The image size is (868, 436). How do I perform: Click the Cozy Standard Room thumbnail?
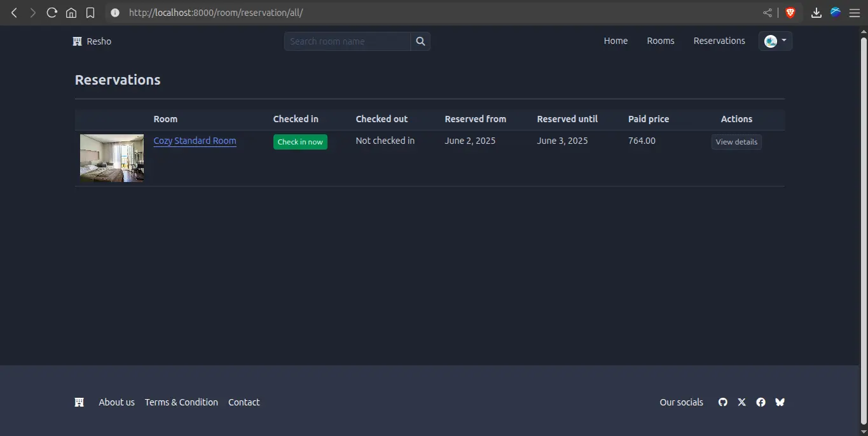coord(112,158)
